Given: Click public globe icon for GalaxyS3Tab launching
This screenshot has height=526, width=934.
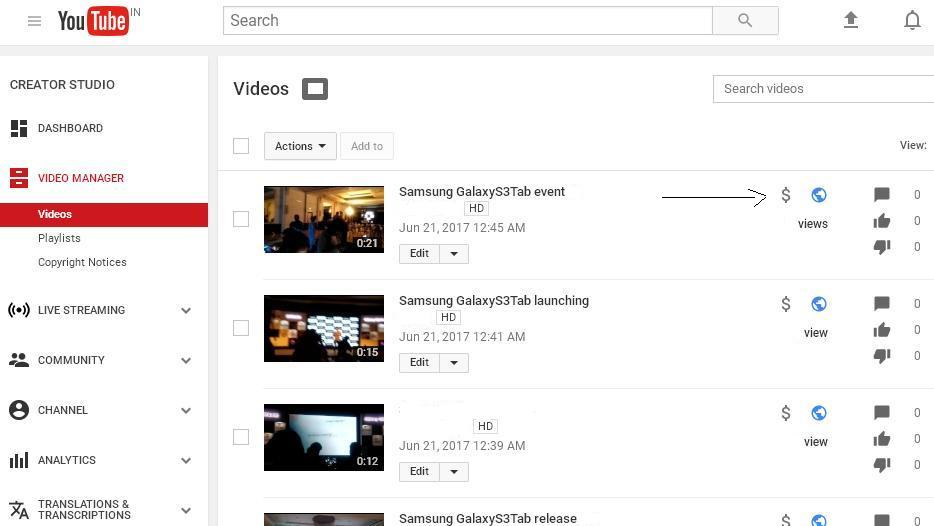Looking at the screenshot, I should pyautogui.click(x=819, y=304).
